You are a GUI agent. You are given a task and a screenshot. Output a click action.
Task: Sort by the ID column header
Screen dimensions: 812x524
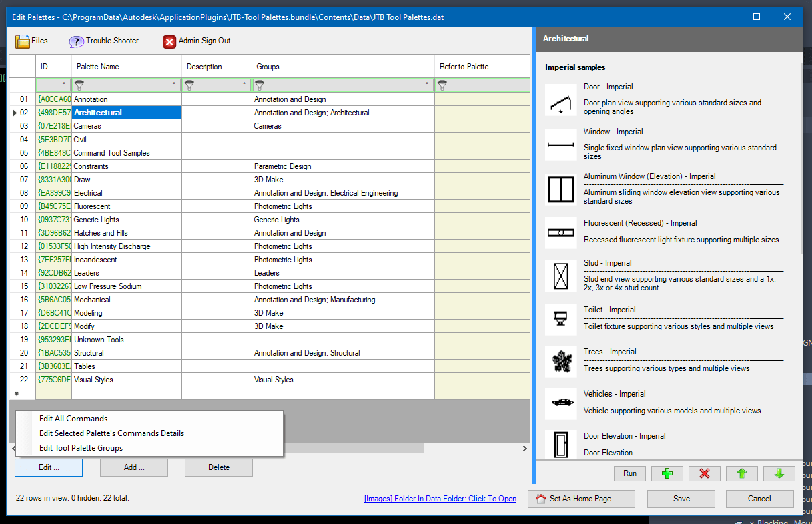tap(54, 67)
